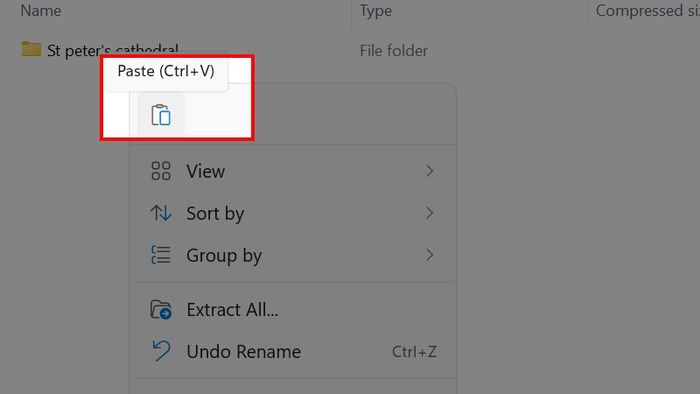Sort files by the Name column header
Image resolution: width=700 pixels, height=394 pixels.
click(x=41, y=11)
